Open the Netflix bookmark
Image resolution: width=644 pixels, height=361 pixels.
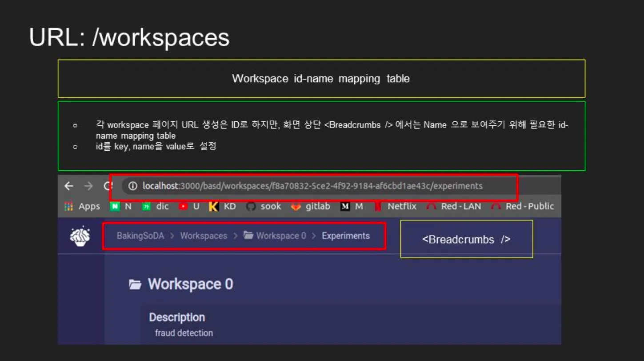[x=395, y=206]
